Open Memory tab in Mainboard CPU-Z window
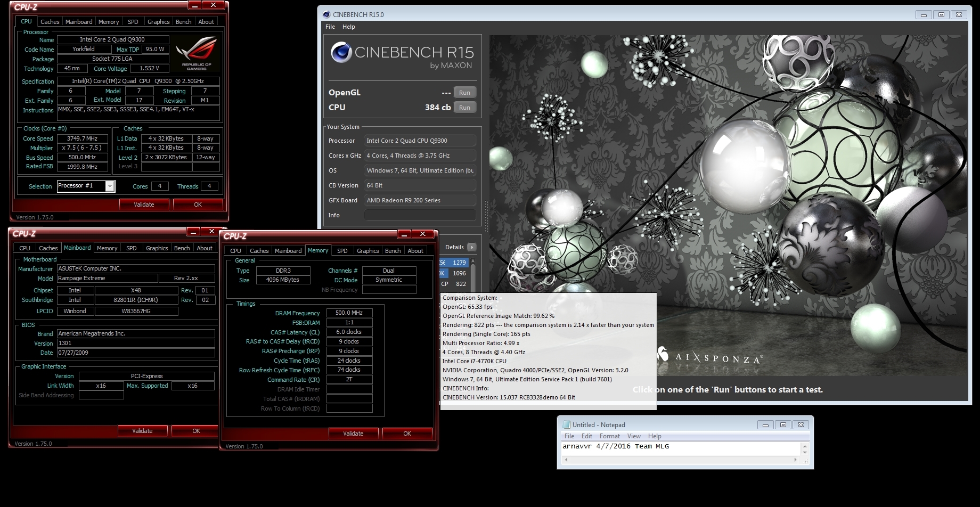Screen dimensions: 980x507 107,248
